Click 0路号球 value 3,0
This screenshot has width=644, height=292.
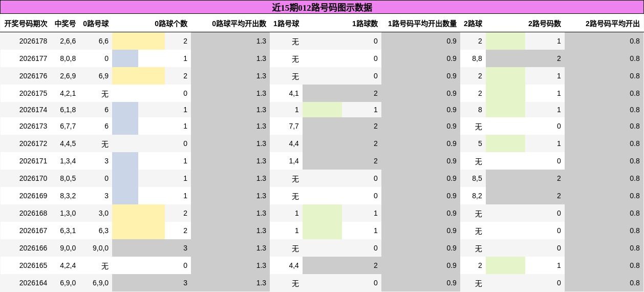(103, 213)
